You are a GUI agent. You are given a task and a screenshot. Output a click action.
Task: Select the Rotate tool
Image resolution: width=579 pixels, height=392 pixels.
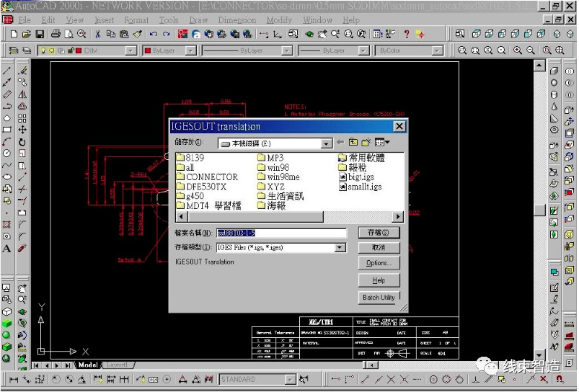tap(22, 142)
